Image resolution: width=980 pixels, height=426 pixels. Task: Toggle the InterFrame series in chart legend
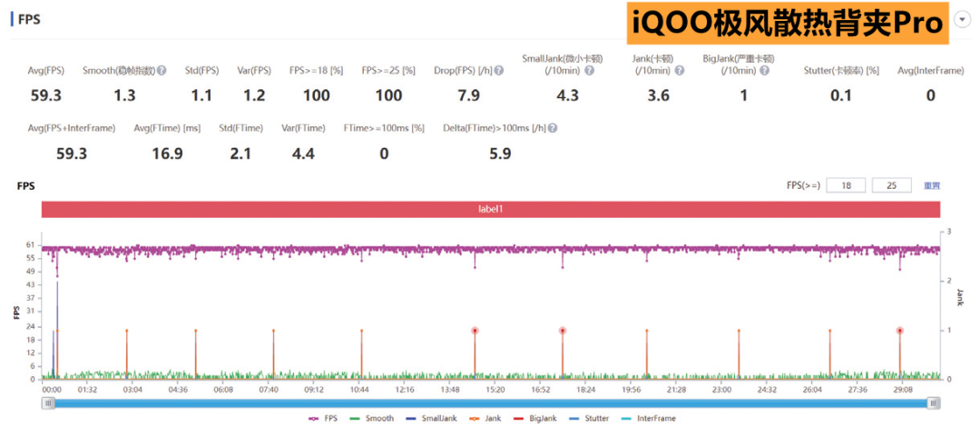pyautogui.click(x=649, y=418)
